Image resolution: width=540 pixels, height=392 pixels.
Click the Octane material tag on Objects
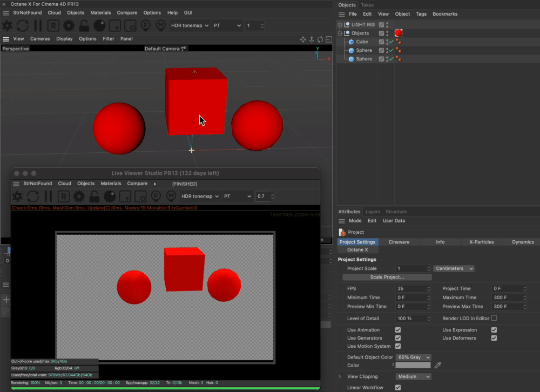point(398,33)
